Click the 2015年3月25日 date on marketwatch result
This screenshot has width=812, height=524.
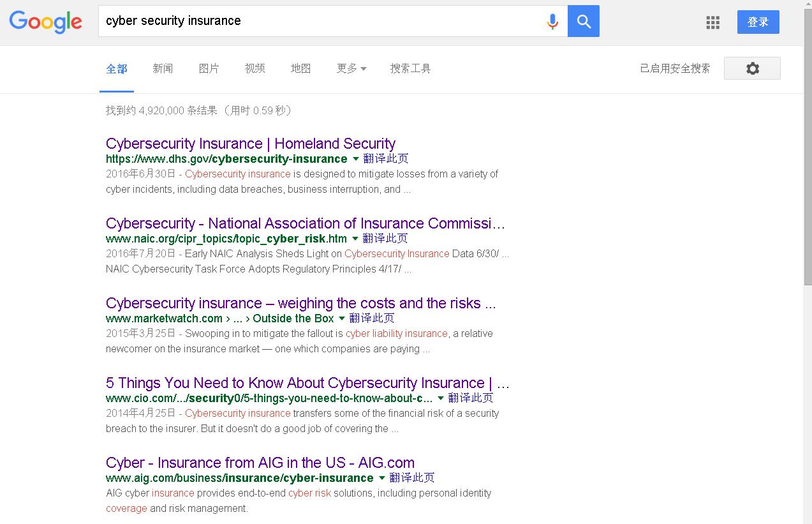tap(141, 333)
